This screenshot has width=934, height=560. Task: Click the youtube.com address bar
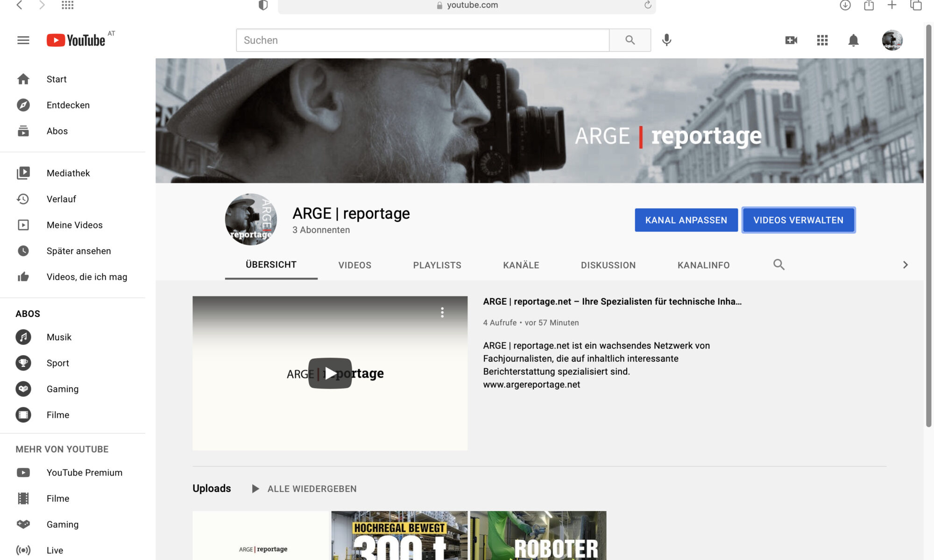(x=467, y=5)
